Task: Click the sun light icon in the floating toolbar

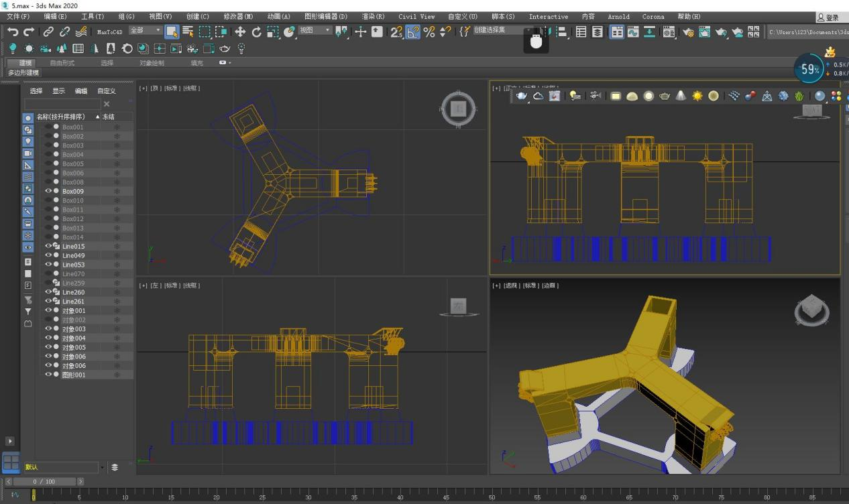Action: pos(697,96)
